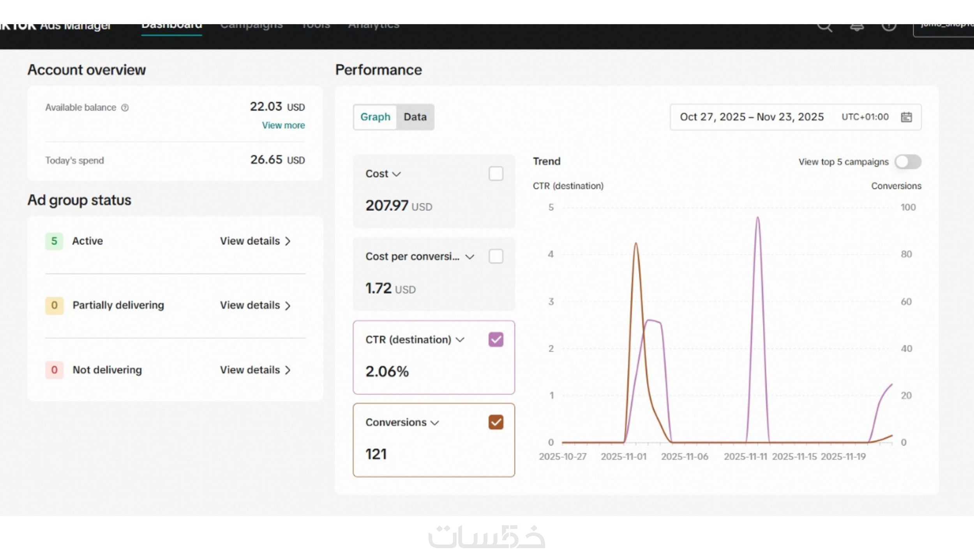
Task: Expand the Conversions metric dropdown
Action: tap(435, 423)
